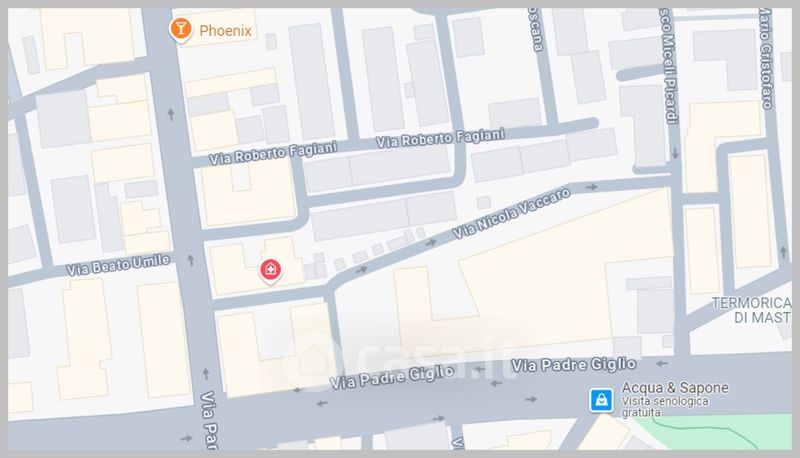The width and height of the screenshot is (800, 458).
Task: Select the right Via Roberto Fagiani label
Action: [x=440, y=138]
